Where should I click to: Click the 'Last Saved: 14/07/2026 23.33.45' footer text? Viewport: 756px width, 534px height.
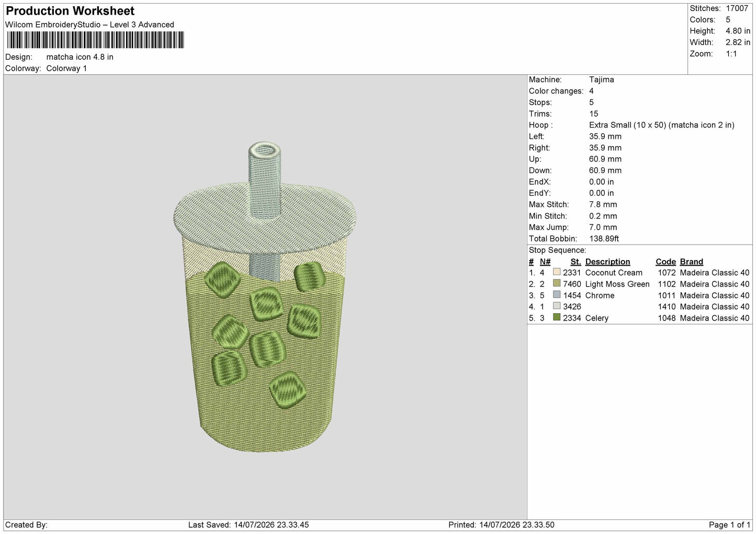click(x=249, y=525)
